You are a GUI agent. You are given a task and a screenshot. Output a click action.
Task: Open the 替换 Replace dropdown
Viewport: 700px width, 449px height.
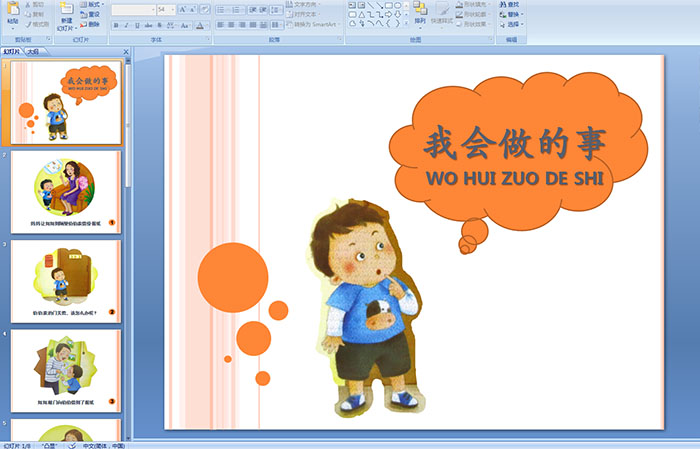point(512,14)
